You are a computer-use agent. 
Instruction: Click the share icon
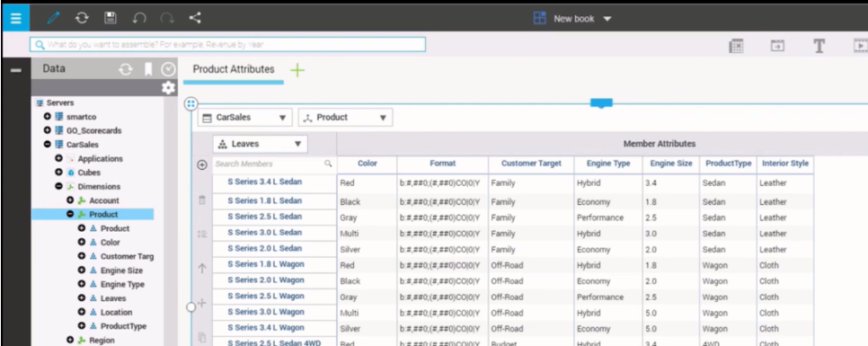(x=195, y=18)
